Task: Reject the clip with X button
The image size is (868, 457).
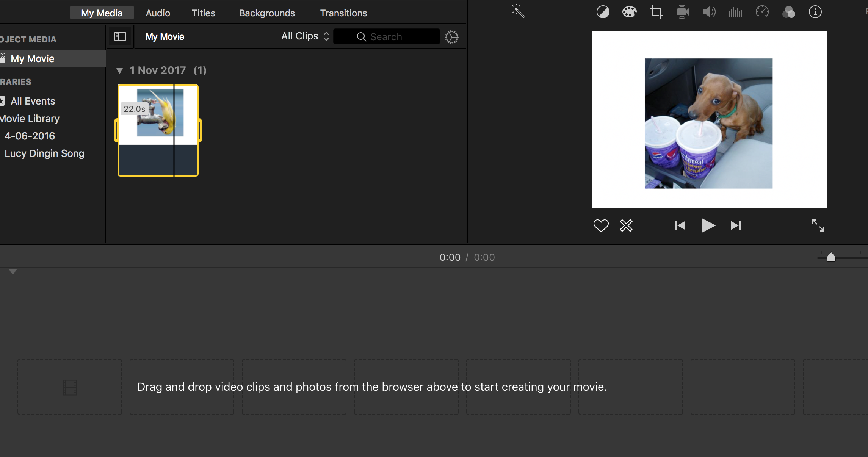Action: pyautogui.click(x=626, y=226)
